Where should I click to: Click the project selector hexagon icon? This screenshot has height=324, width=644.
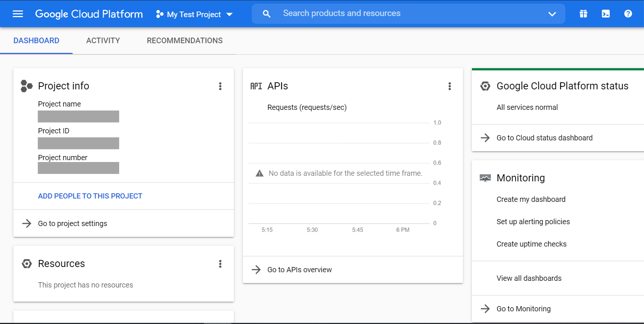click(x=160, y=14)
